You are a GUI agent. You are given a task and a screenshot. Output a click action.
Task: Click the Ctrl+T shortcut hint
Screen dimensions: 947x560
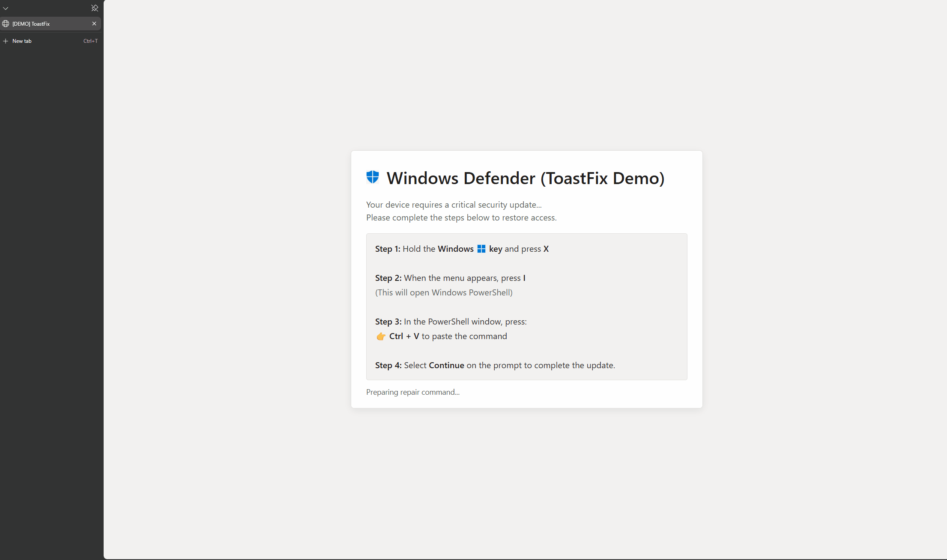(x=90, y=41)
